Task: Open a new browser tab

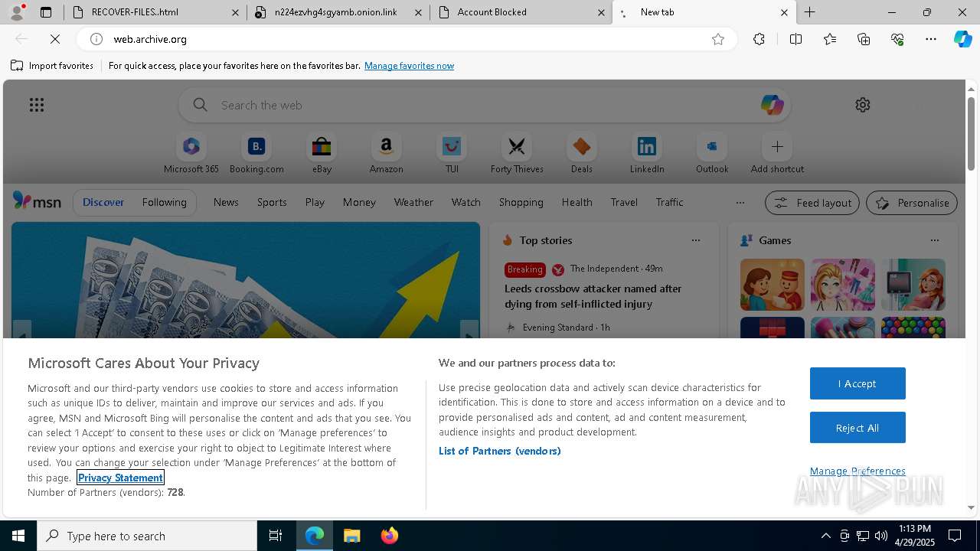Action: pos(809,12)
